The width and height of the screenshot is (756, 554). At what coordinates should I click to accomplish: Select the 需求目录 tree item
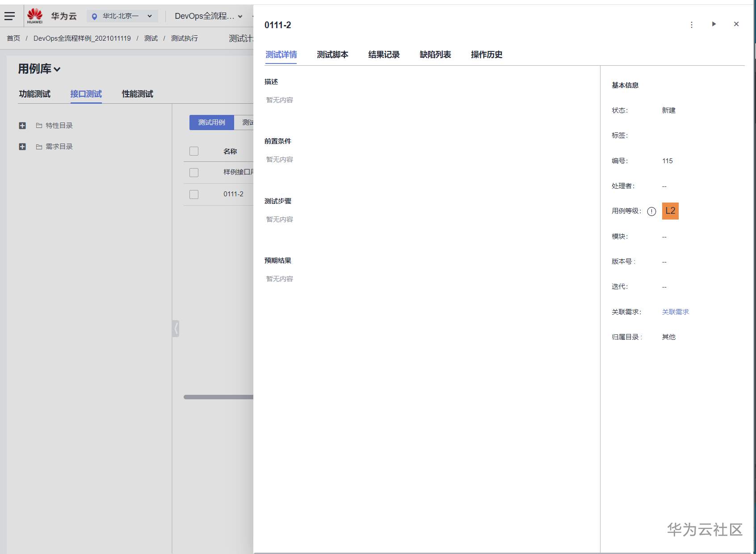(x=59, y=147)
